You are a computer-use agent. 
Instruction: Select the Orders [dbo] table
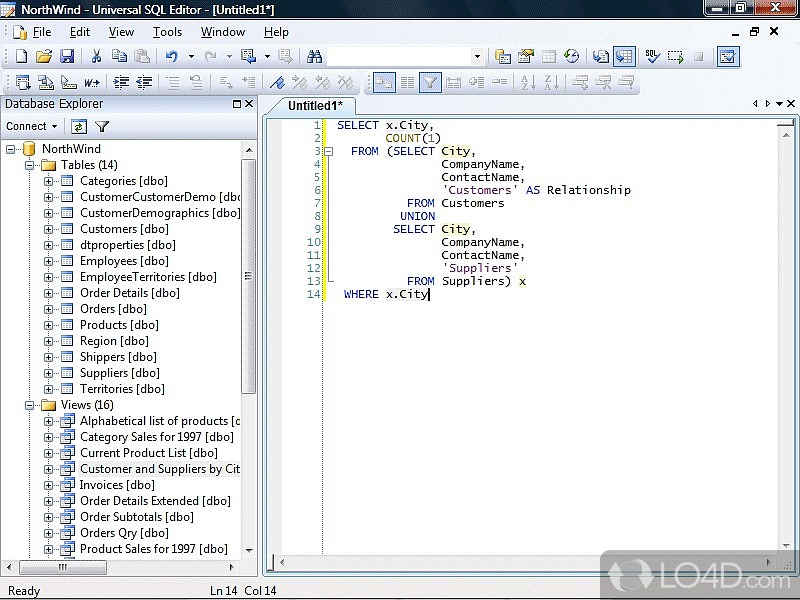pyautogui.click(x=113, y=309)
